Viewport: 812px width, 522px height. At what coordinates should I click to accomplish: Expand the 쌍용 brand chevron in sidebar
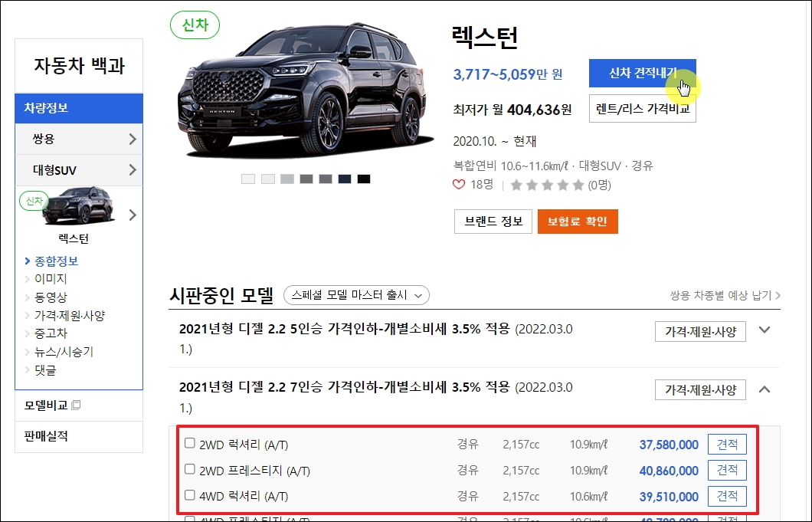coord(133,139)
